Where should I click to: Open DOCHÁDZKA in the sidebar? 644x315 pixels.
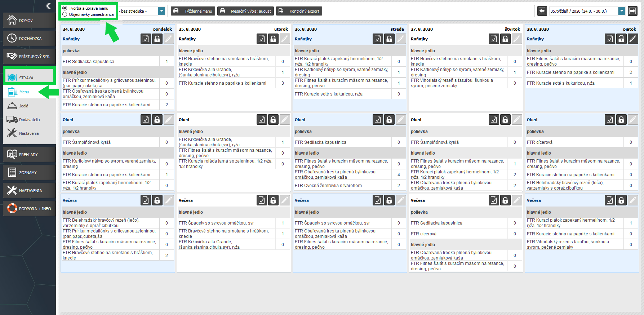29,38
